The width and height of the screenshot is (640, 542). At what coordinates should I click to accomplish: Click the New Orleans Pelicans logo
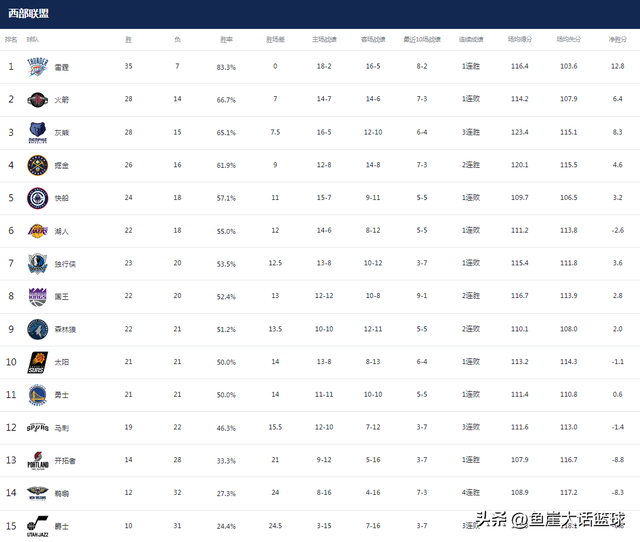[38, 493]
